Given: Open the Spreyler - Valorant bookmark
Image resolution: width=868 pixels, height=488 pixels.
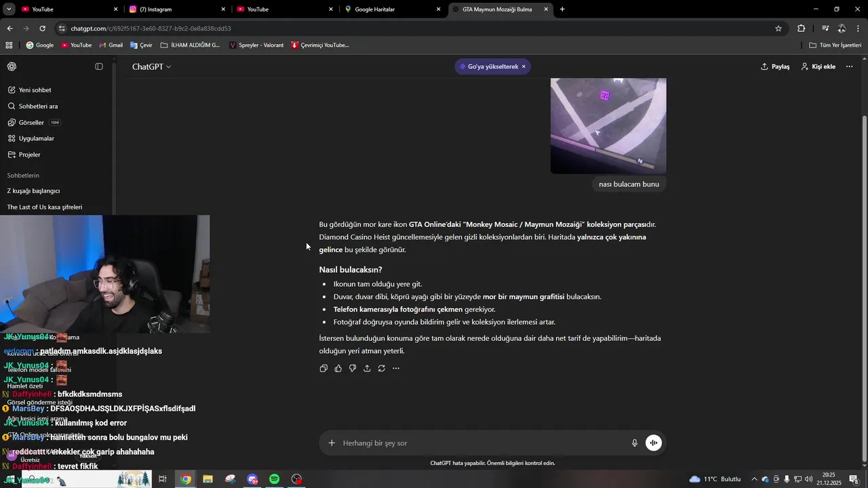Looking at the screenshot, I should tap(256, 45).
